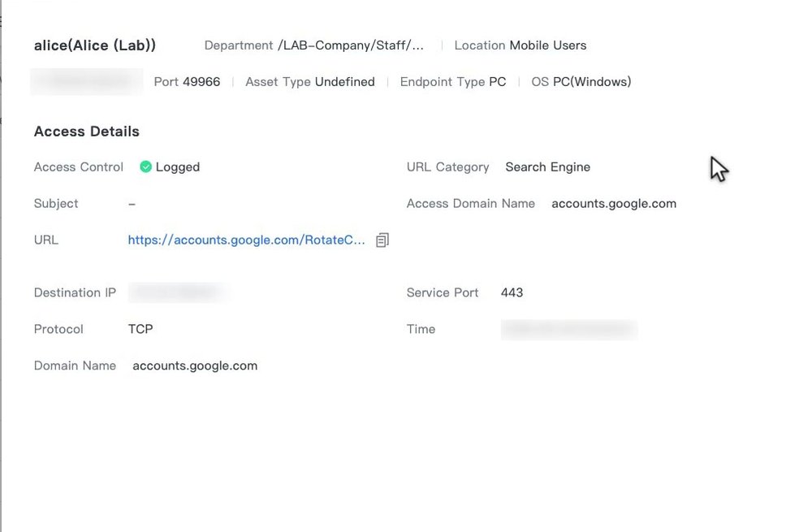This screenshot has height=532, width=812.
Task: Select the user name alice(Alice (Lab))
Action: click(95, 45)
